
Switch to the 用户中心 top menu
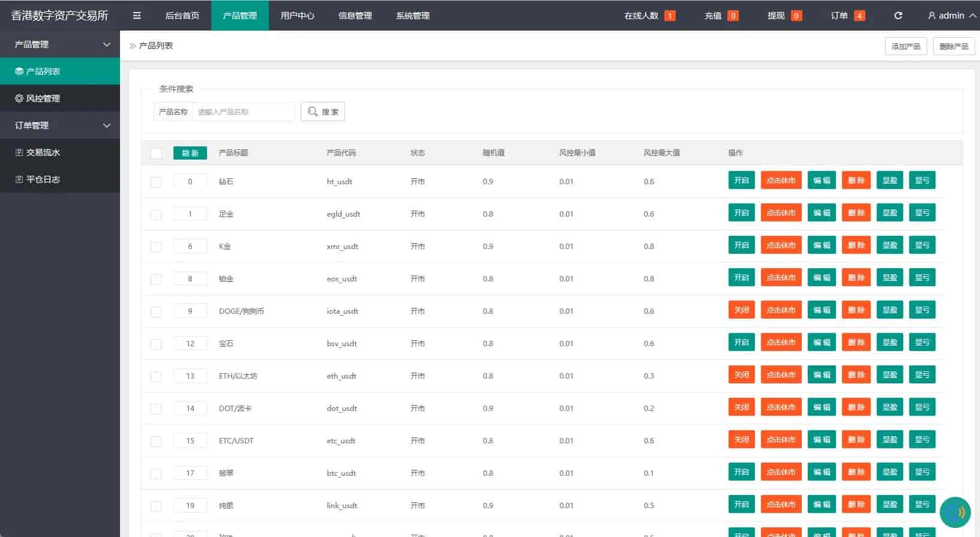(x=297, y=16)
